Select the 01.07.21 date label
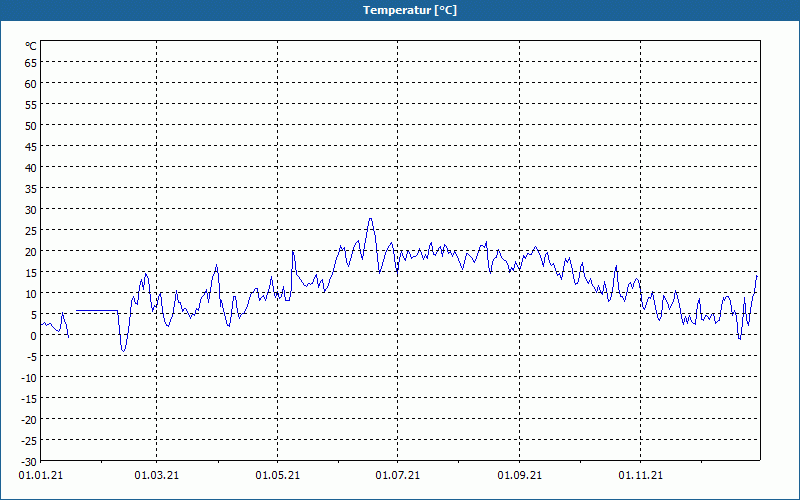 point(397,476)
